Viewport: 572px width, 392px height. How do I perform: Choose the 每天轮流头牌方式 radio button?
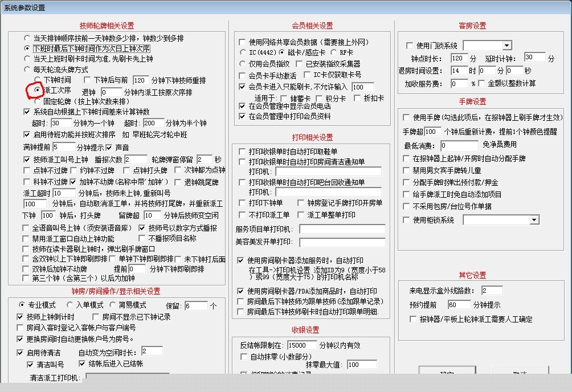click(x=27, y=69)
